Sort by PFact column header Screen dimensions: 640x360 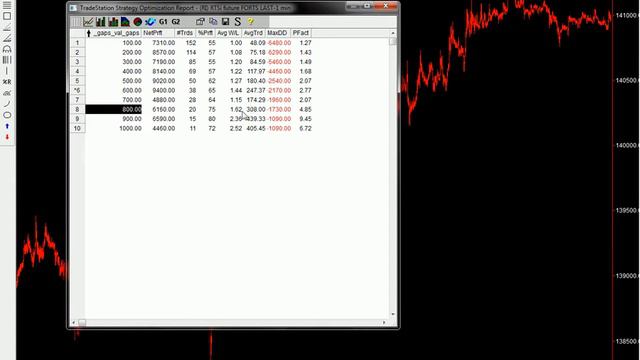click(301, 33)
